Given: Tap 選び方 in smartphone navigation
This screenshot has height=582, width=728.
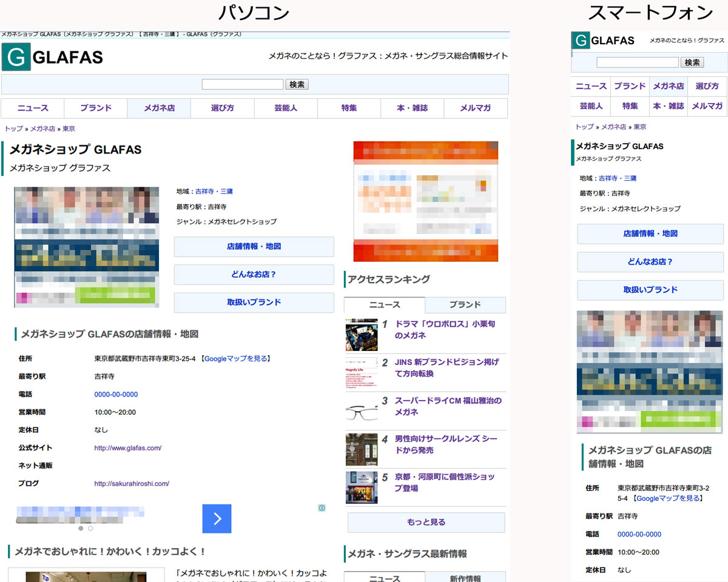Looking at the screenshot, I should (x=707, y=86).
